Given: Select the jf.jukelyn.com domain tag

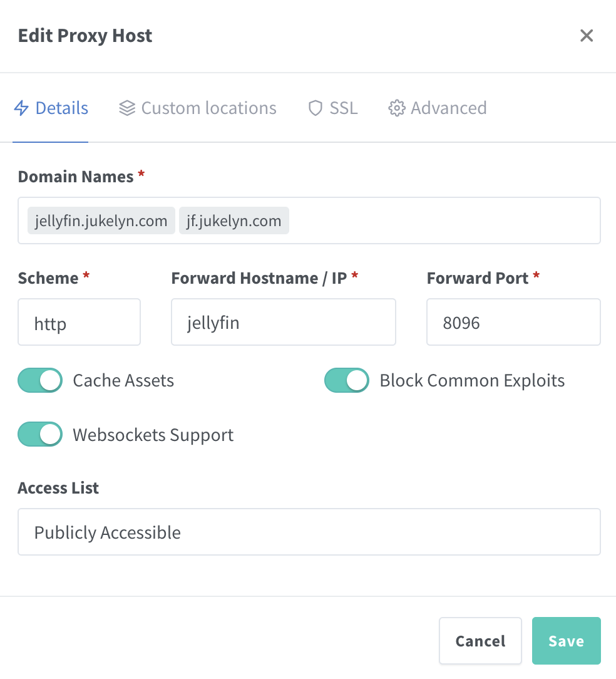Looking at the screenshot, I should pos(234,221).
